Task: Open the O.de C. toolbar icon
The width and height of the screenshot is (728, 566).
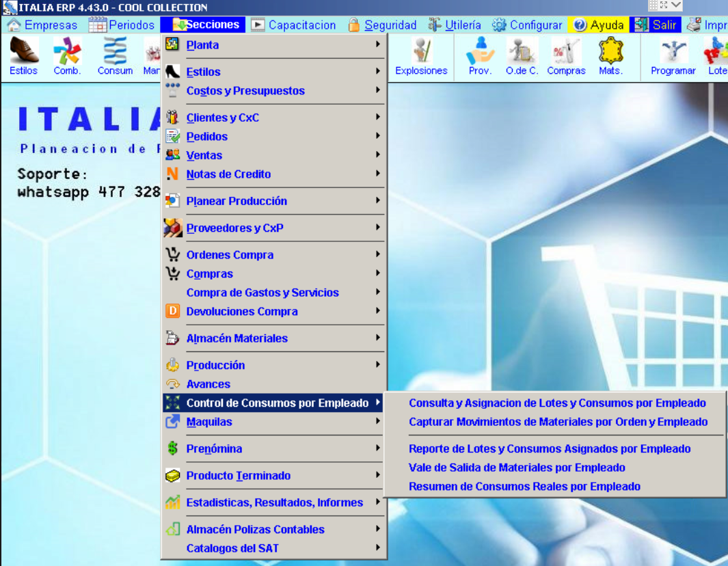Action: (x=522, y=56)
